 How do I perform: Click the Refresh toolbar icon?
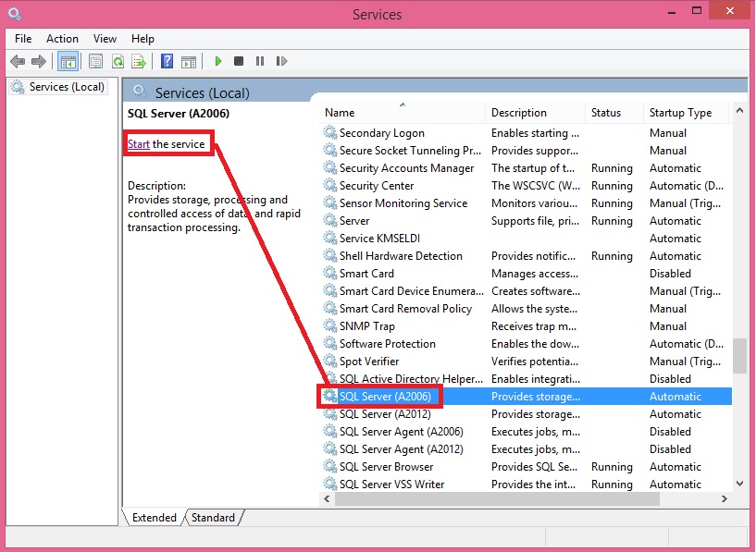pyautogui.click(x=118, y=61)
